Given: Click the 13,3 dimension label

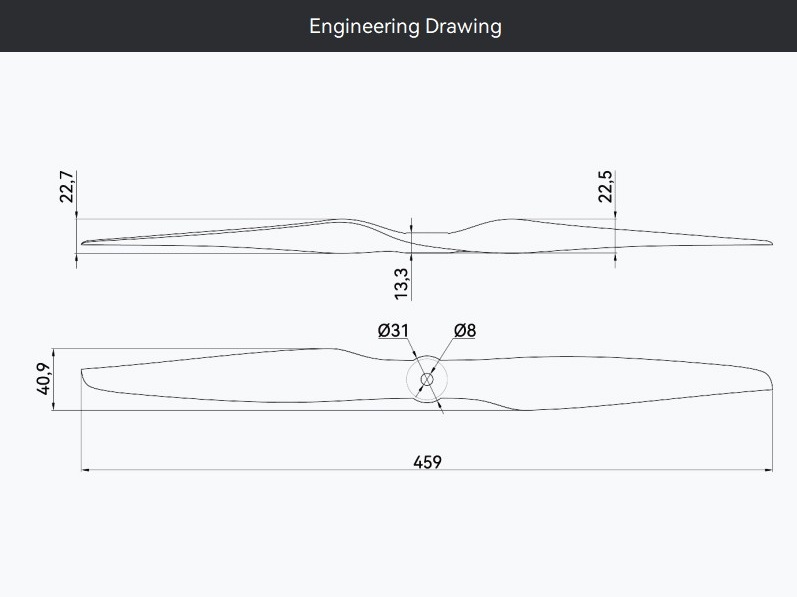Looking at the screenshot, I should [x=401, y=283].
